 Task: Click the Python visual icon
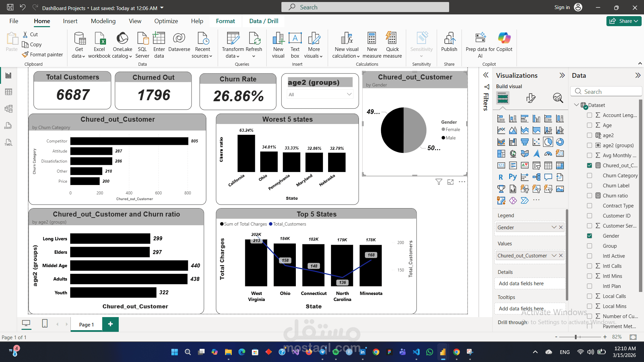pyautogui.click(x=513, y=177)
